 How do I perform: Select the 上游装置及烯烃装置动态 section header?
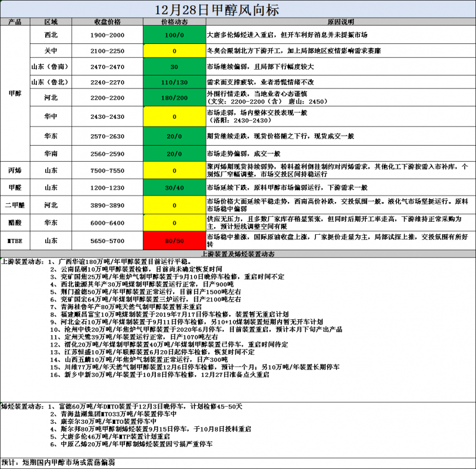point(237,254)
